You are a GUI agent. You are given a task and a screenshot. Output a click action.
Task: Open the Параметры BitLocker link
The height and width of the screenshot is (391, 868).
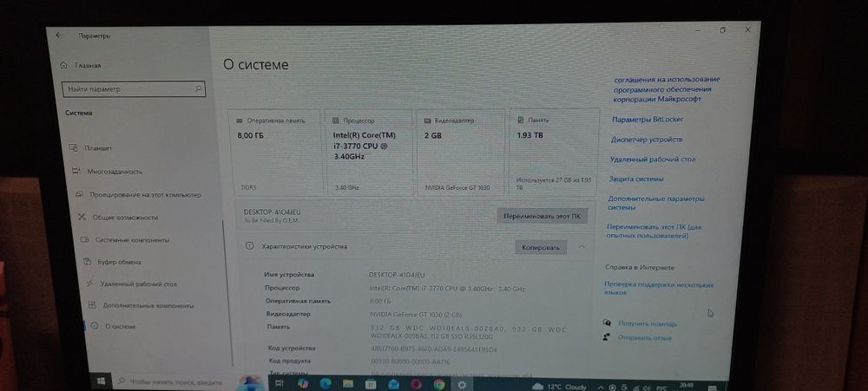[x=648, y=120]
